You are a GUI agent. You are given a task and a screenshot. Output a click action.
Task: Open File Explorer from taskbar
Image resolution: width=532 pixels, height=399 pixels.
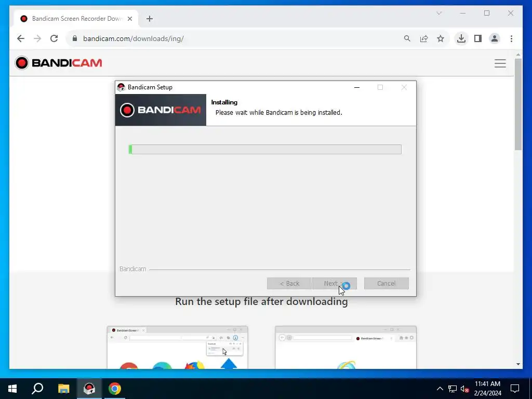coord(63,389)
